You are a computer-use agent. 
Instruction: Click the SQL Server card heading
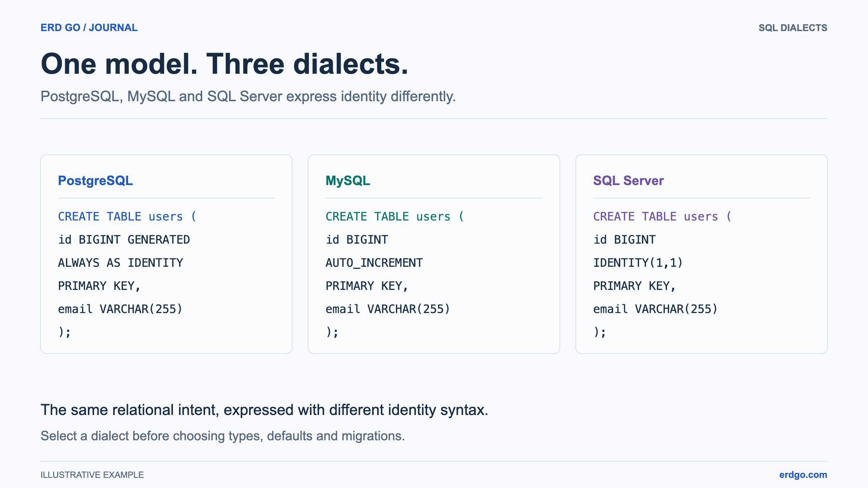[x=629, y=180]
